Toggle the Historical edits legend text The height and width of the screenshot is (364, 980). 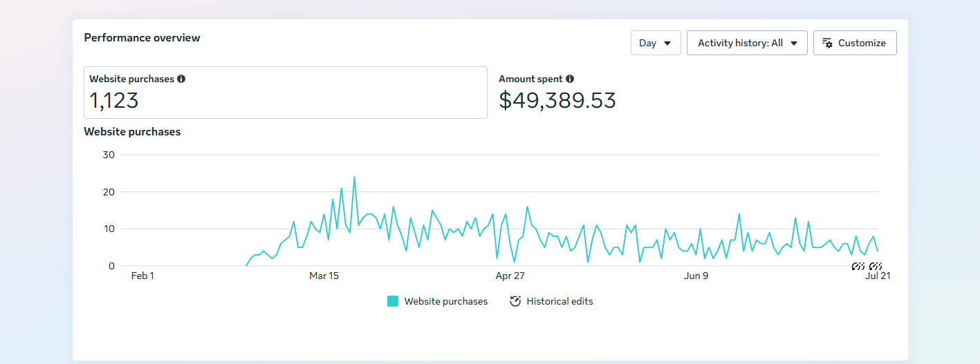[x=560, y=301]
